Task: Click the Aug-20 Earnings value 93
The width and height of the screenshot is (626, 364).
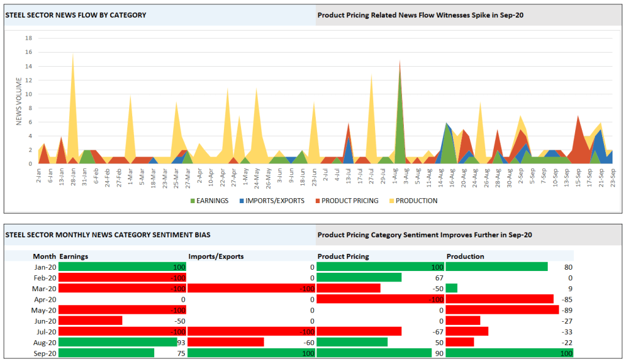Action: [x=181, y=343]
